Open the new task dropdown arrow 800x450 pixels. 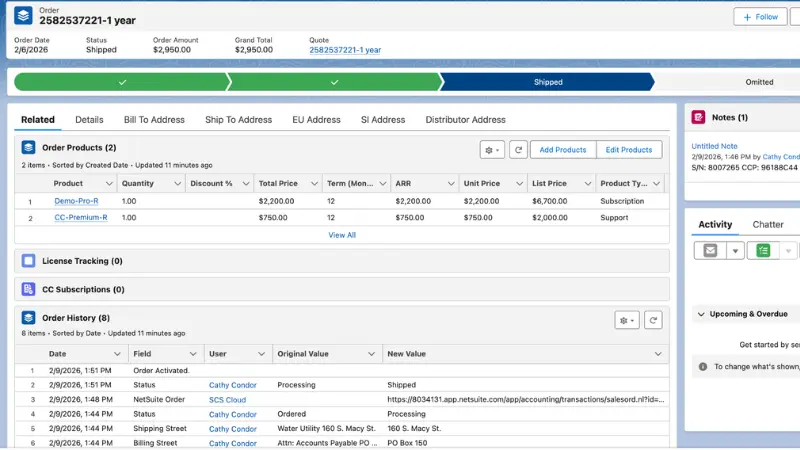(x=788, y=251)
